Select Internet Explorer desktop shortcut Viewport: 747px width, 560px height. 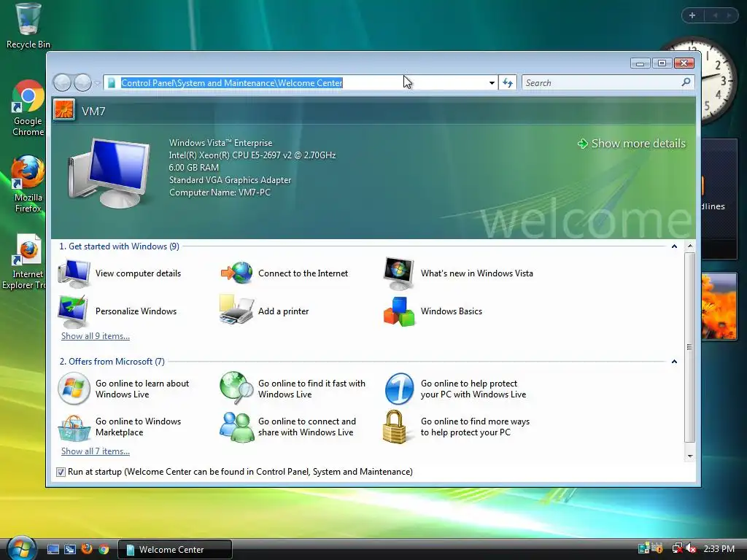point(26,262)
